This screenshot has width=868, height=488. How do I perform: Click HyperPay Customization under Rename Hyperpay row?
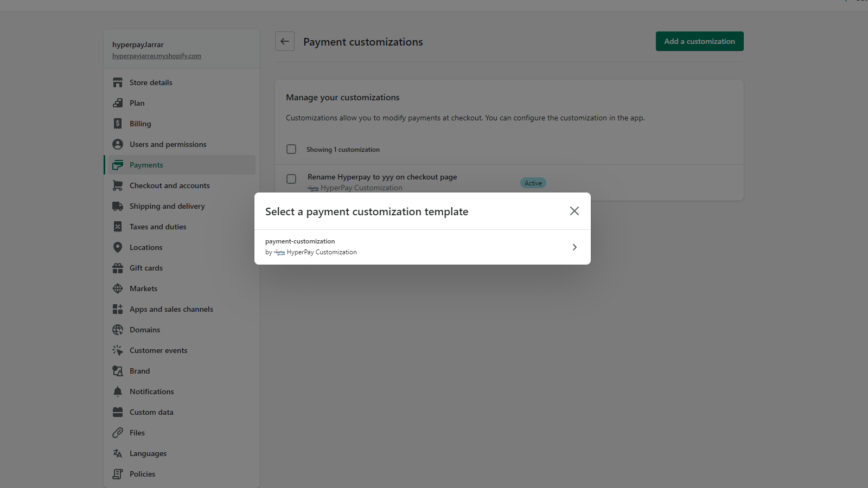(361, 188)
